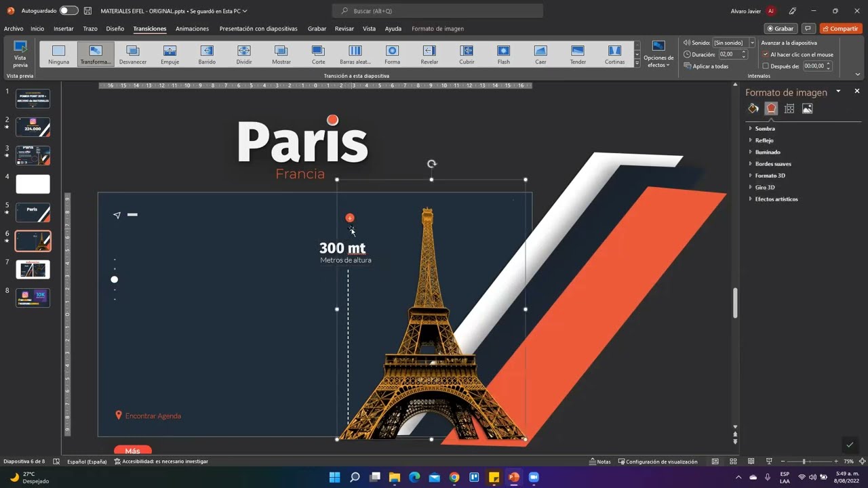Open the Diseño tab
This screenshot has height=488, width=868.
[x=115, y=28]
